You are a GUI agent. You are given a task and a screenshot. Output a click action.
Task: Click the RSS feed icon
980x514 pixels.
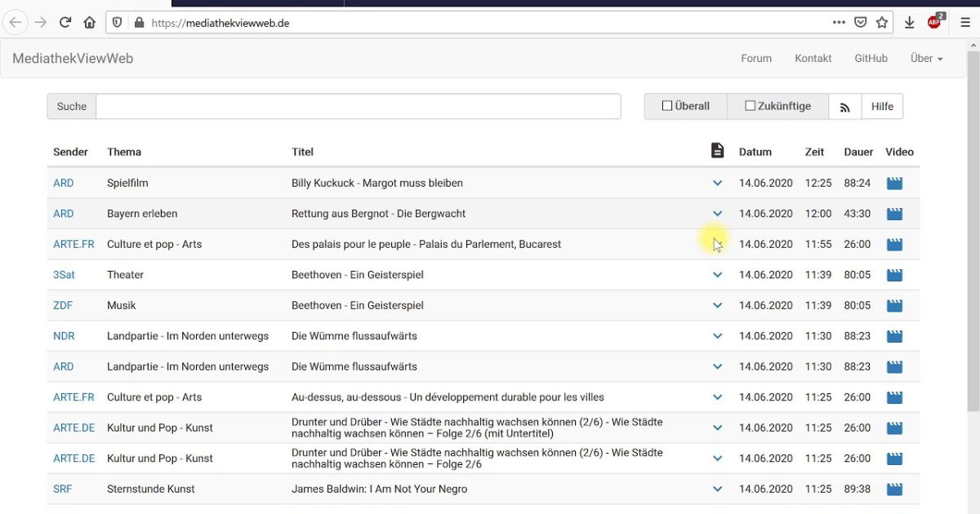[844, 106]
